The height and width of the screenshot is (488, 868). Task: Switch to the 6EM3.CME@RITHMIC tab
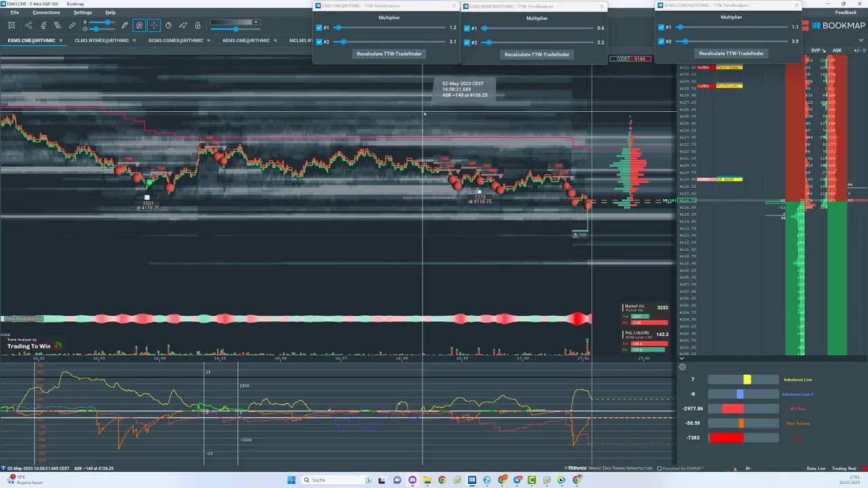pos(246,40)
